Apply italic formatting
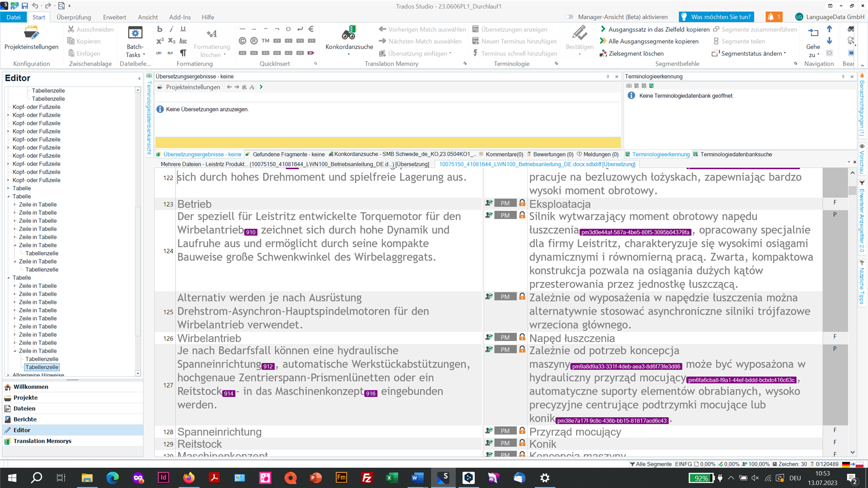This screenshot has height=488, width=868. click(x=171, y=29)
